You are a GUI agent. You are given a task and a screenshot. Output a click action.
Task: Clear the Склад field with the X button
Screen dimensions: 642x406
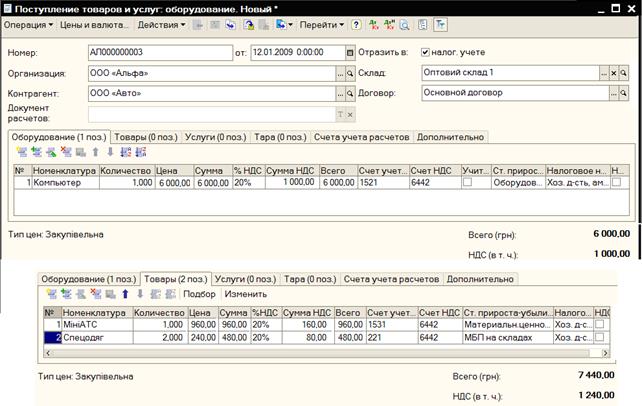tap(614, 73)
